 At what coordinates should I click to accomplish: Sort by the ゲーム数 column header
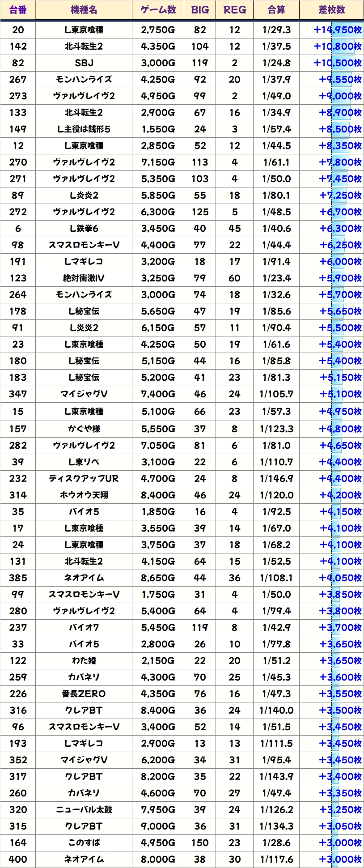(158, 10)
